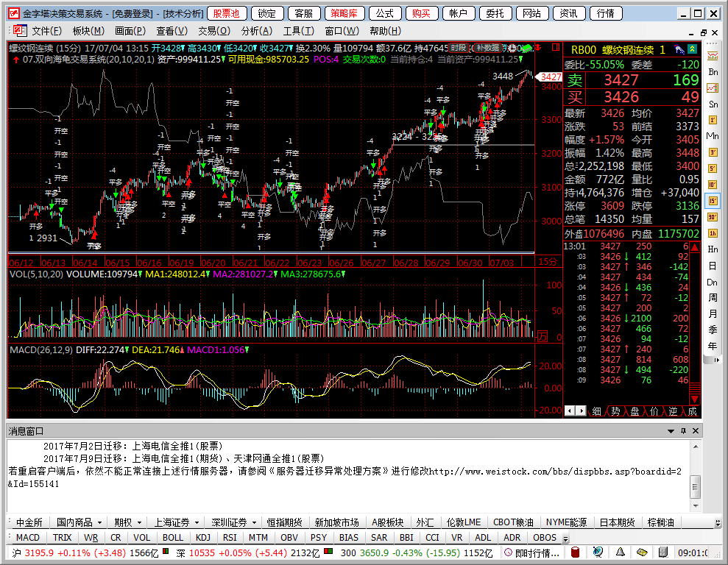
Task: Expand the 国内商品 dropdown
Action: click(100, 522)
